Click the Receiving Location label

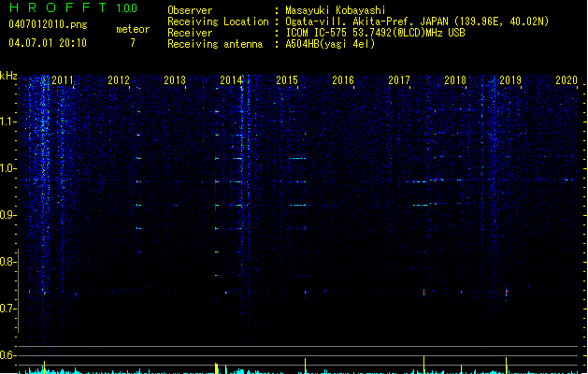coord(218,22)
